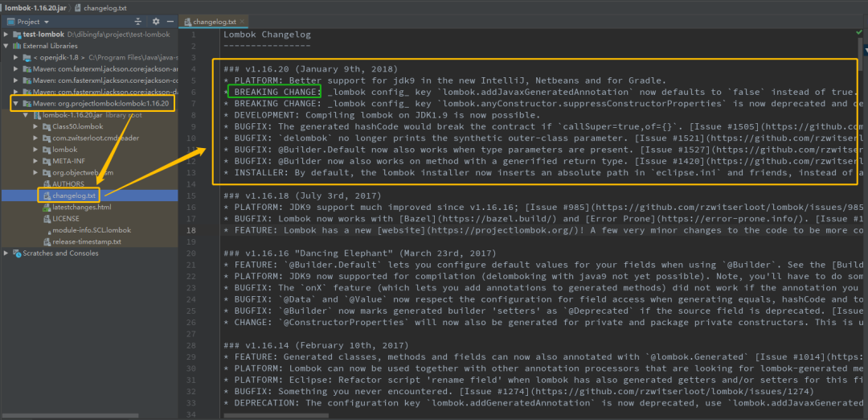Click the AUTHORS file icon
The height and width of the screenshot is (420, 868).
pyautogui.click(x=47, y=184)
